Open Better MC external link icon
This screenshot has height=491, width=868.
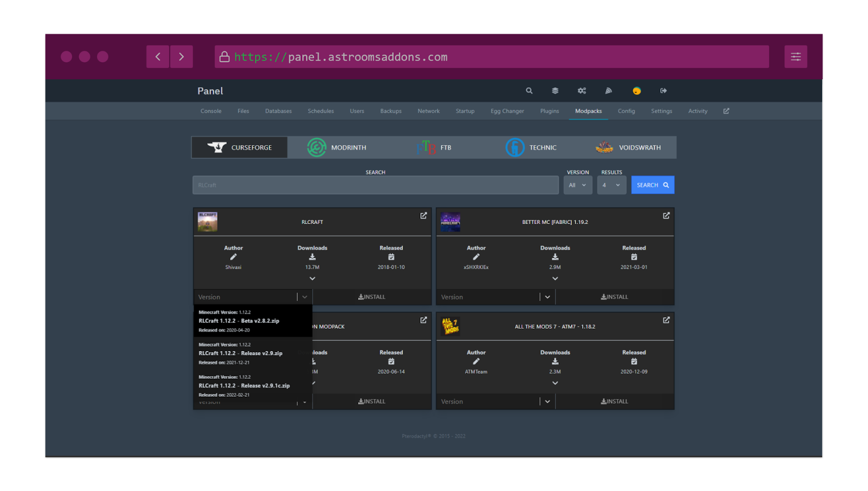(666, 215)
